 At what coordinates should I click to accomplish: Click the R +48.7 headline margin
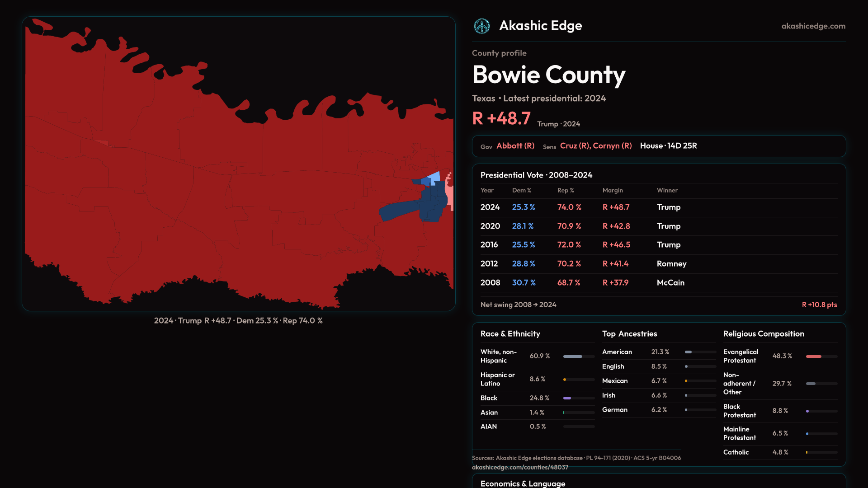tap(501, 118)
